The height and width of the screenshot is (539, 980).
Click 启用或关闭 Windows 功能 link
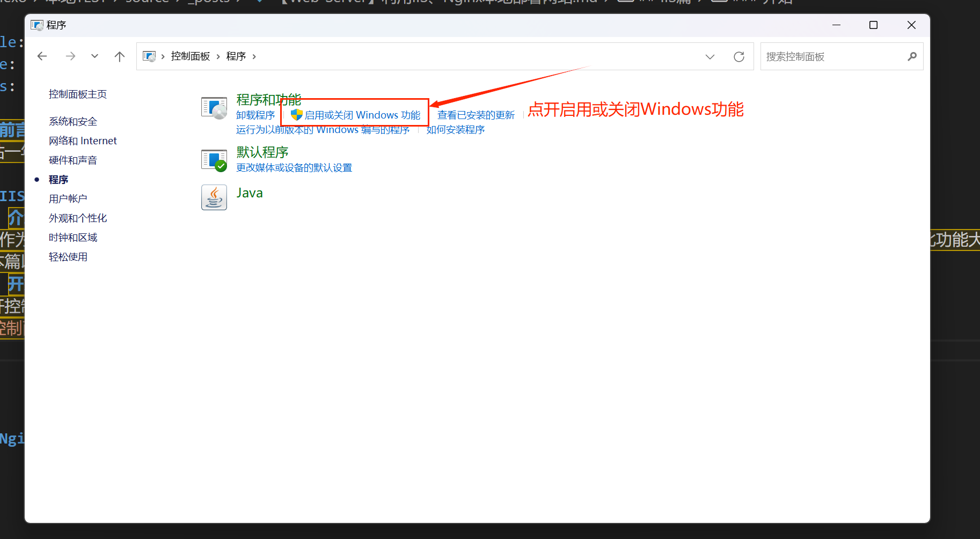point(363,115)
